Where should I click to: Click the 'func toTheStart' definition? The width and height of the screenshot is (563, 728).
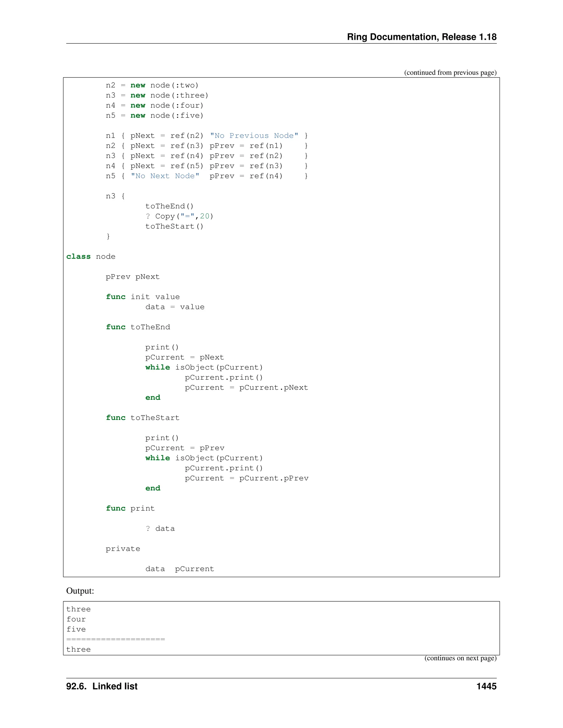[143, 418]
